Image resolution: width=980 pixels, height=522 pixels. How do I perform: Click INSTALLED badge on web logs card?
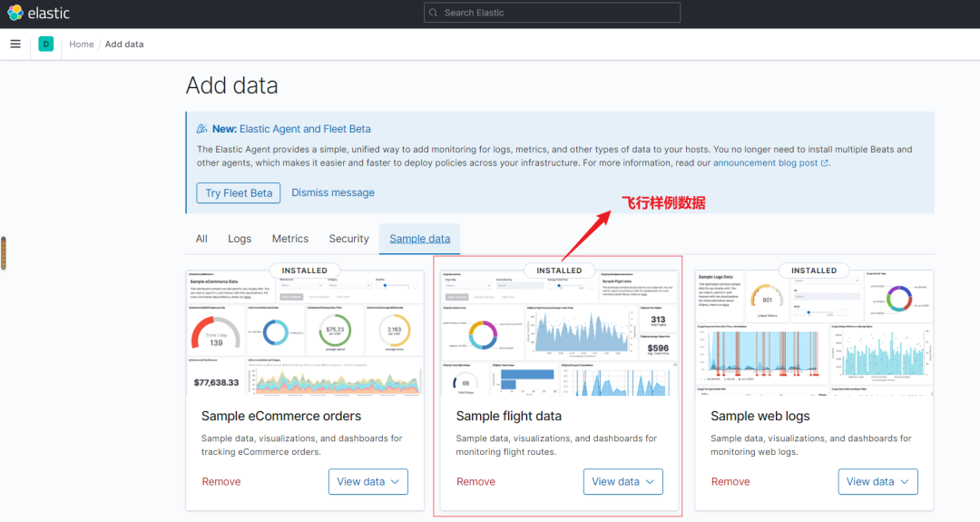(814, 271)
